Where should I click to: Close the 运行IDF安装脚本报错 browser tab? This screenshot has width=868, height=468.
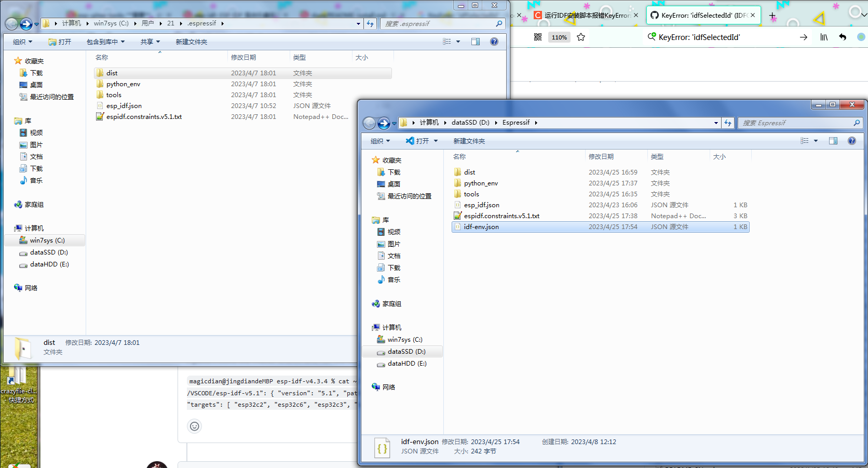[635, 16]
